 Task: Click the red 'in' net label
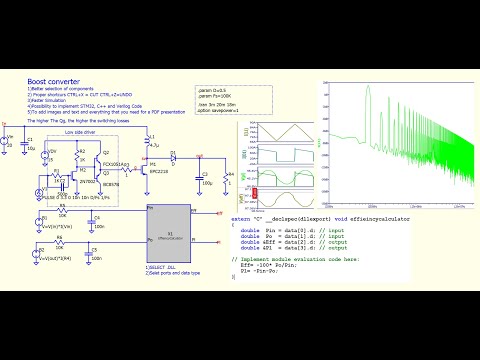4,124
